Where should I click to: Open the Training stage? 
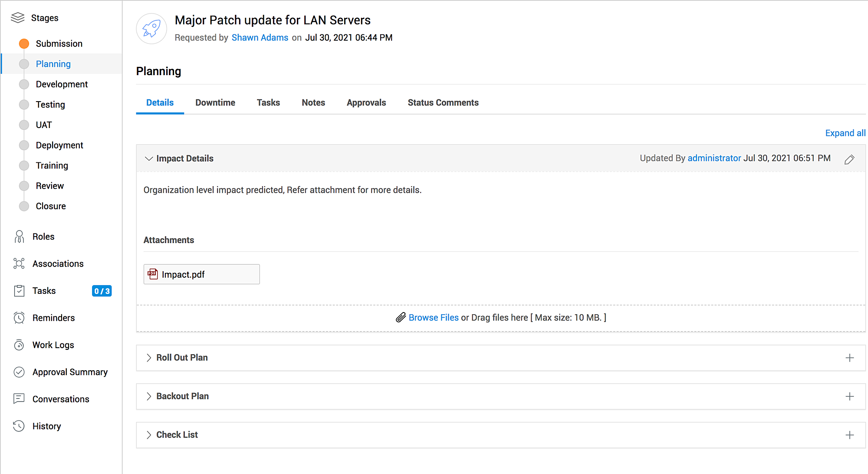point(52,166)
